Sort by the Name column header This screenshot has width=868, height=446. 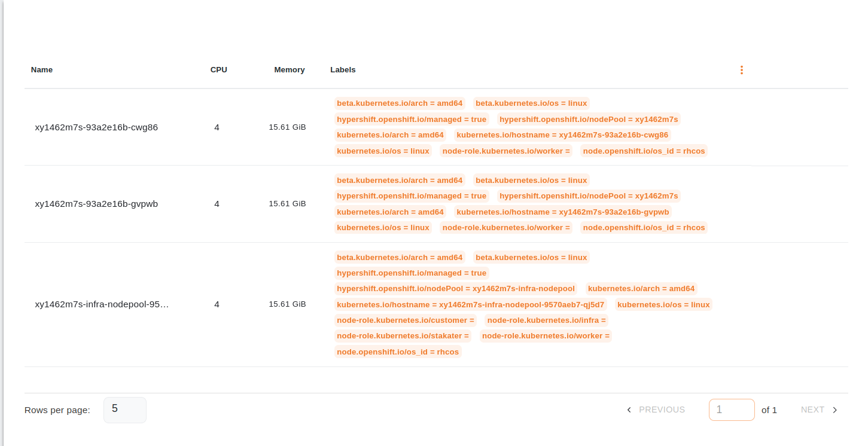(42, 70)
